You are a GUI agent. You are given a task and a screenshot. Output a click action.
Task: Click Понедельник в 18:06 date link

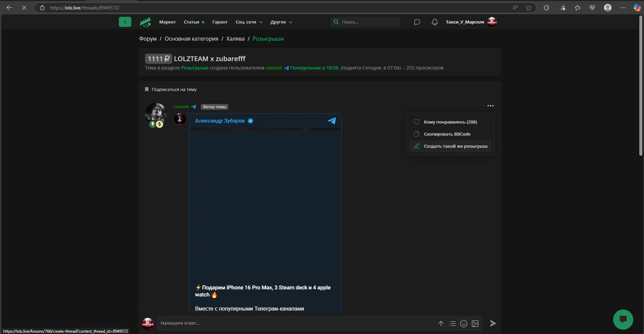pyautogui.click(x=315, y=68)
